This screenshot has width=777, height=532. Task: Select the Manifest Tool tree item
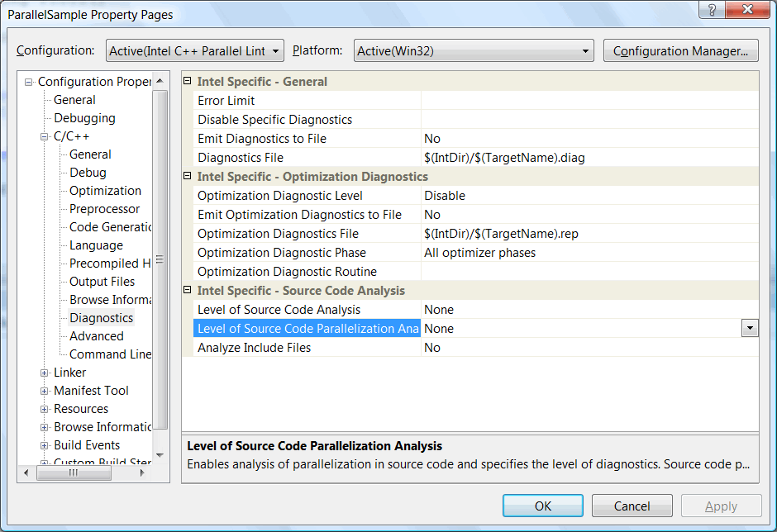(91, 391)
